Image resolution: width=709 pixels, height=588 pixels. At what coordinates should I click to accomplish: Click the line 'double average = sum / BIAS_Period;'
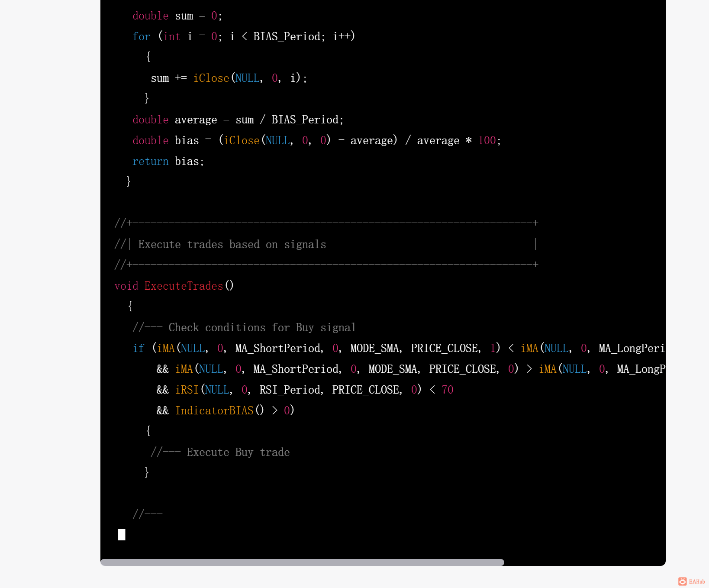(x=238, y=120)
